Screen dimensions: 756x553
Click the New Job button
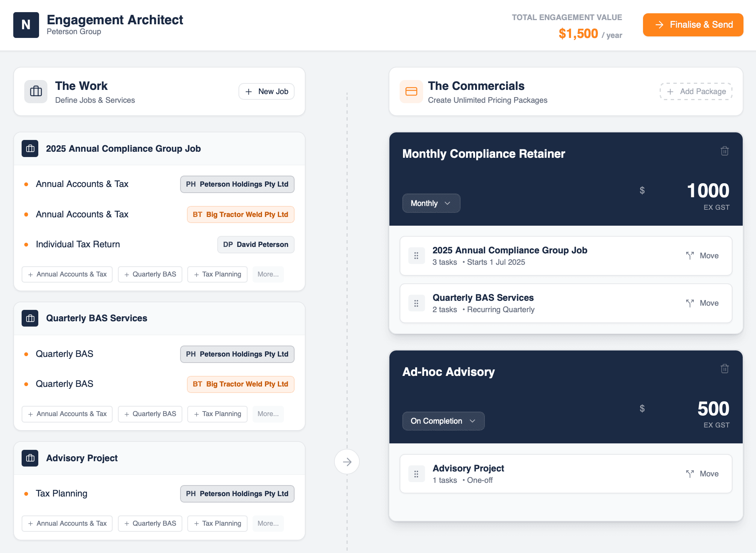[266, 91]
